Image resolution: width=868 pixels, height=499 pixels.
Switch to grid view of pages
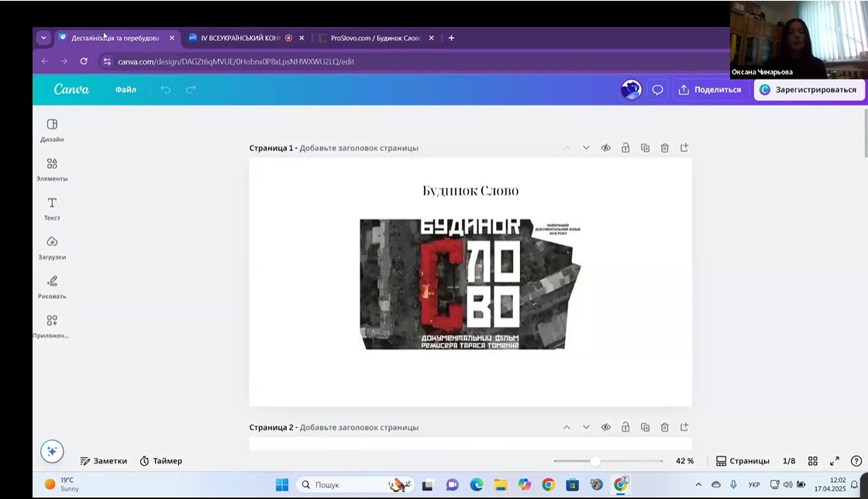pyautogui.click(x=813, y=461)
